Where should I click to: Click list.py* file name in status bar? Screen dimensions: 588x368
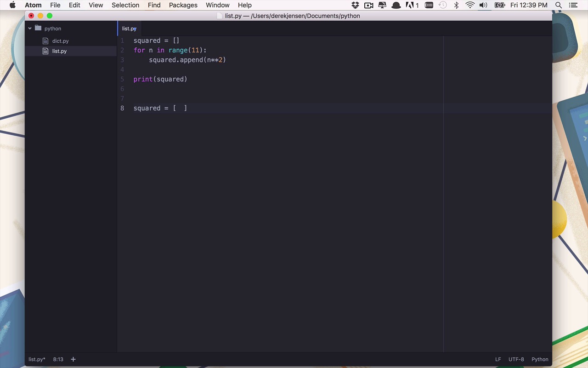click(37, 359)
